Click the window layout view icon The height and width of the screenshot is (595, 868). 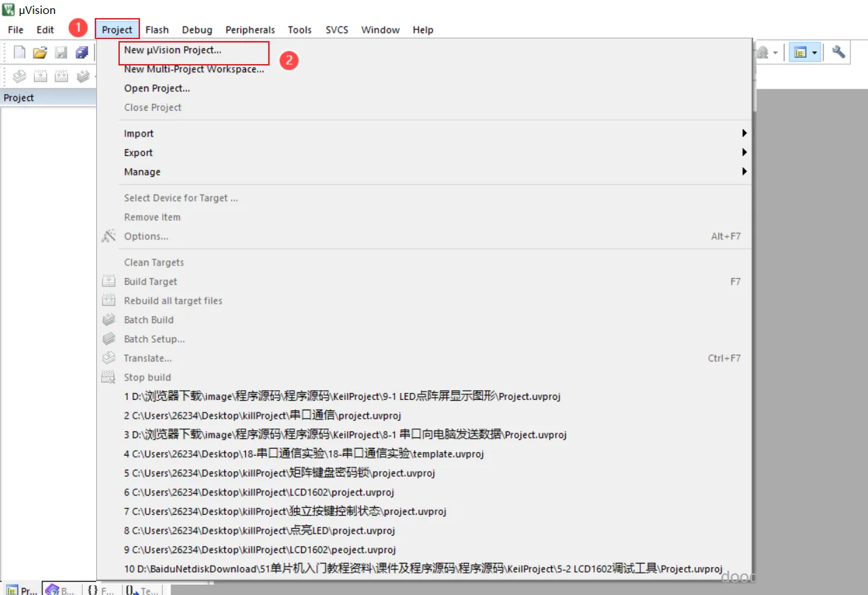pos(800,52)
